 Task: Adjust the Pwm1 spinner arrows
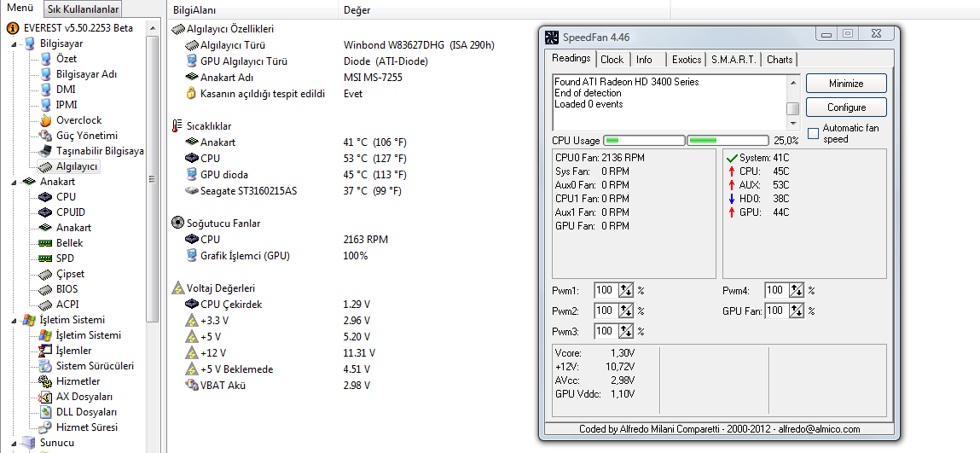point(626,291)
